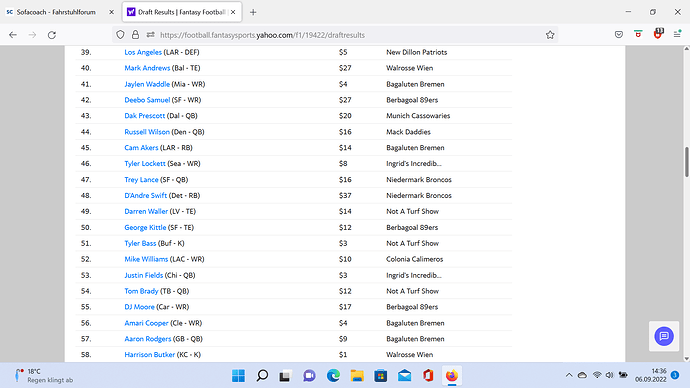The height and width of the screenshot is (388, 690).
Task: Open Trey Lance player link
Action: 141,179
